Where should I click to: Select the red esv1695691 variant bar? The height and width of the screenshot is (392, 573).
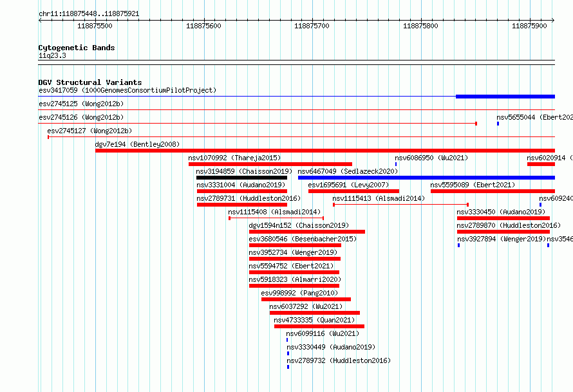tap(353, 191)
